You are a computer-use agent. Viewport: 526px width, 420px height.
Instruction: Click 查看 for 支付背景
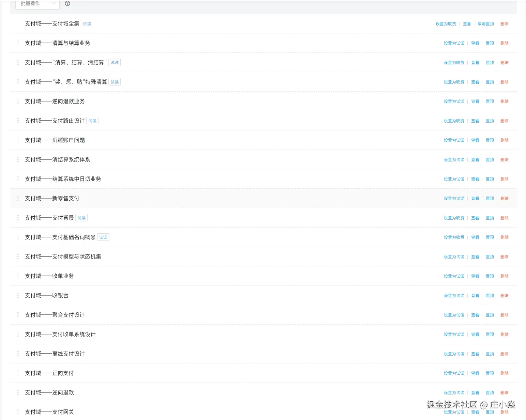[x=475, y=218]
